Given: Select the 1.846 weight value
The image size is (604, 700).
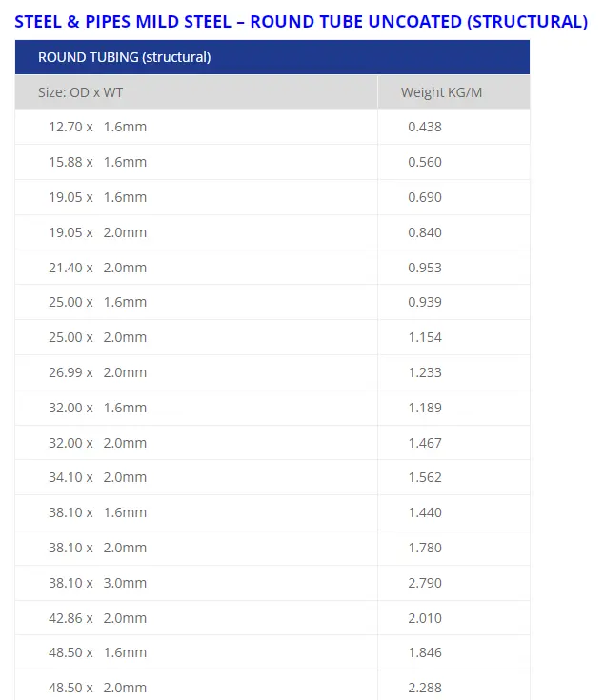Looking at the screenshot, I should 425,653.
